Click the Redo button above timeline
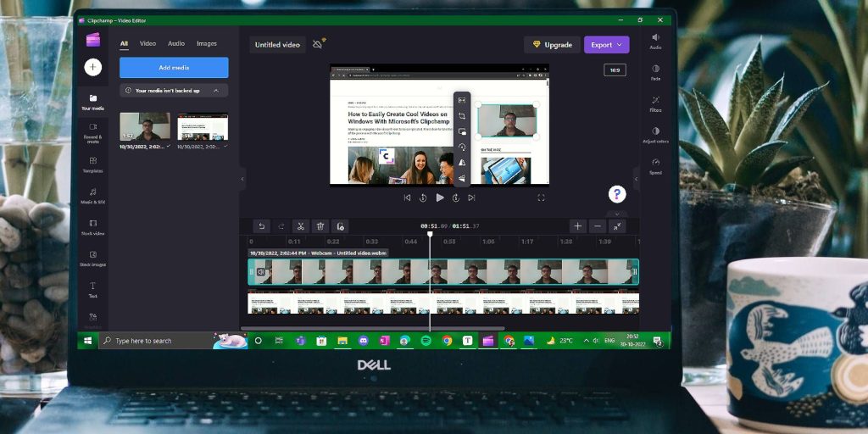868x434 pixels. pos(281,225)
